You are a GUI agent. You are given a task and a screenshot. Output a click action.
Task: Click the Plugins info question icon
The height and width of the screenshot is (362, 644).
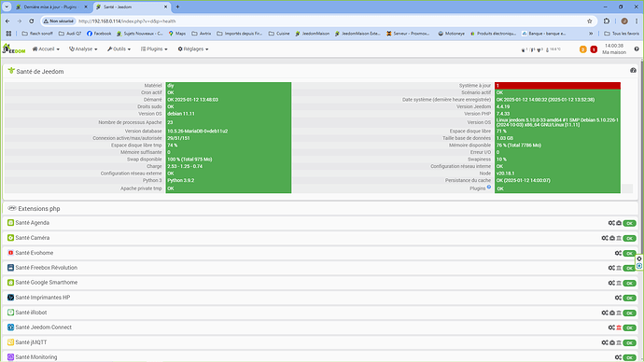(x=489, y=187)
